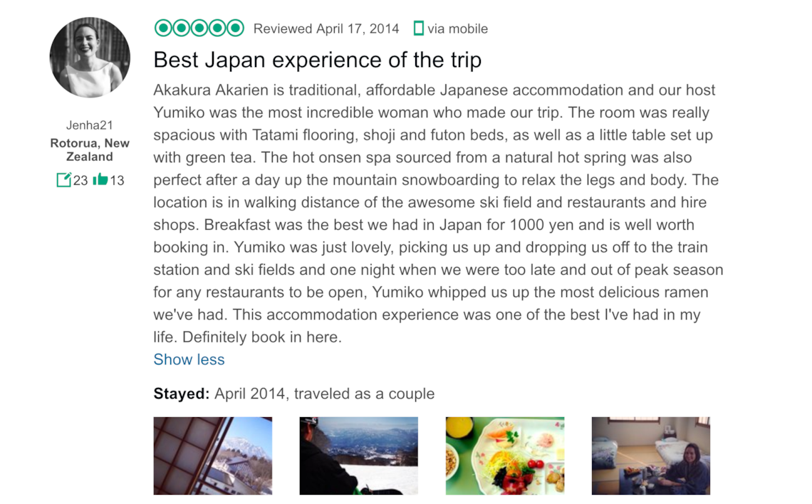The image size is (812, 504).
Task: Click the Reviewed April 17, 2014 date
Action: (326, 28)
